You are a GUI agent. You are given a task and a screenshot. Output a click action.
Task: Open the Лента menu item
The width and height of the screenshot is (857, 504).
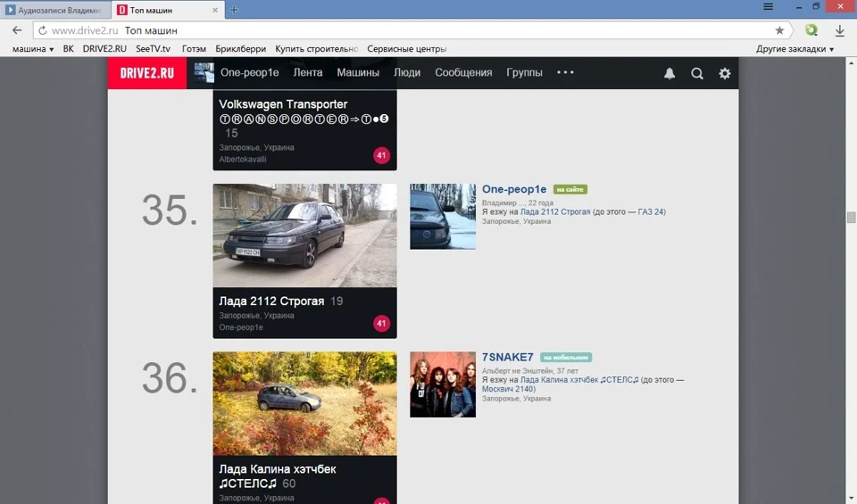308,72
